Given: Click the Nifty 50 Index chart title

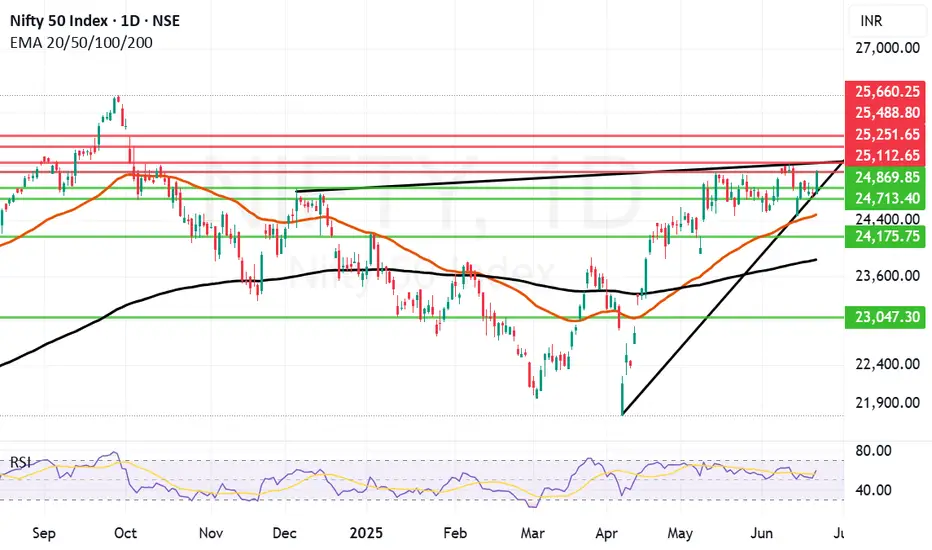Looking at the screenshot, I should (95, 21).
